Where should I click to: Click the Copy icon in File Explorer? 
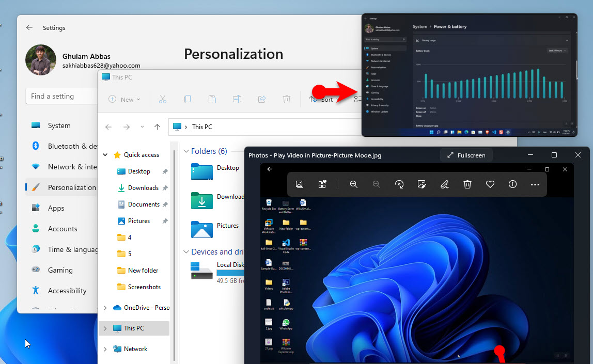(187, 100)
